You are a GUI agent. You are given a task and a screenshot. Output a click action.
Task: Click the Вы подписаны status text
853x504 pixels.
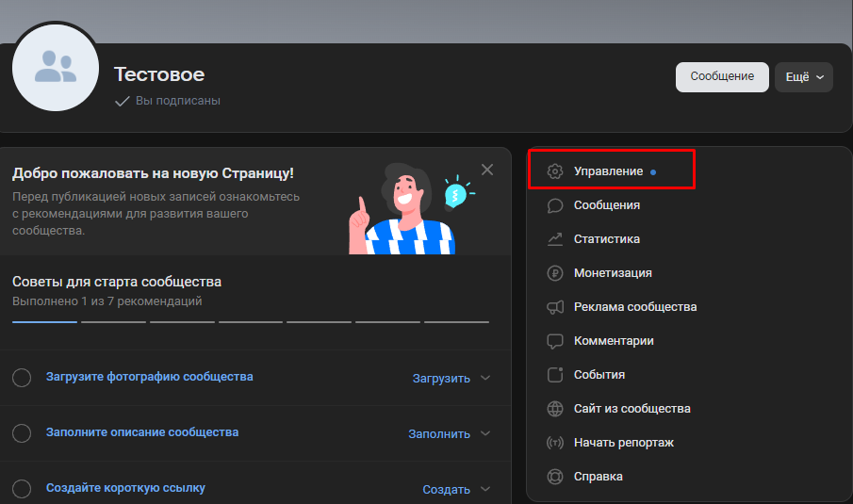click(x=178, y=101)
